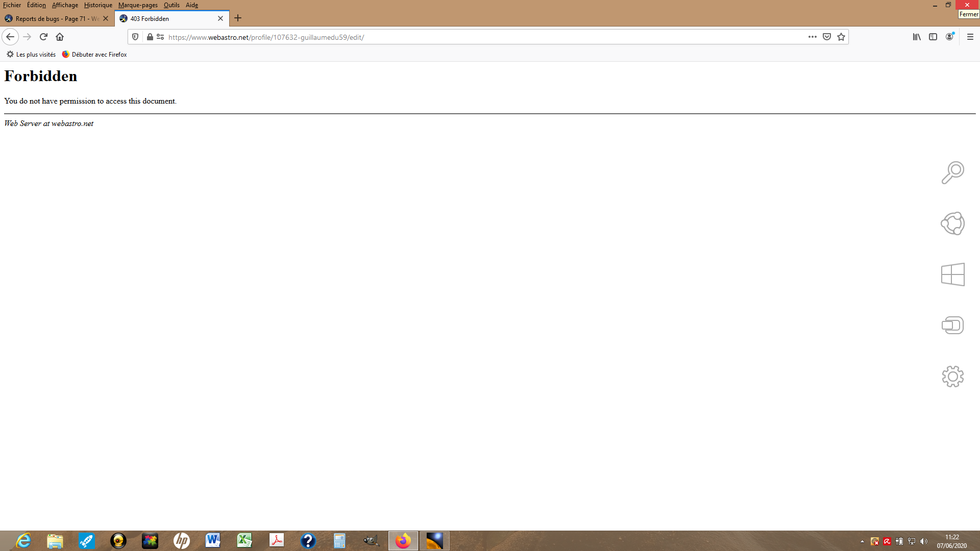Click Les plus visités bookmark
Image resolution: width=980 pixels, height=551 pixels.
[31, 55]
